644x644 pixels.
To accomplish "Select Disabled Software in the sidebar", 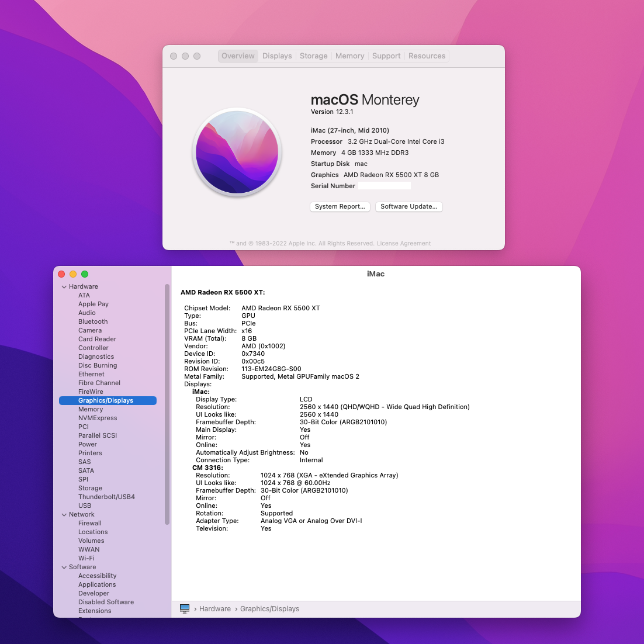I will 106,602.
